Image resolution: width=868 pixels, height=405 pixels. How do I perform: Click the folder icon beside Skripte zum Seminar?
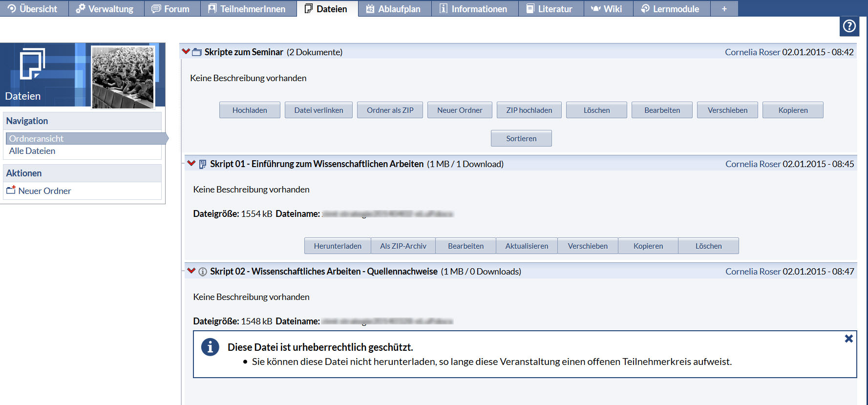tap(197, 52)
